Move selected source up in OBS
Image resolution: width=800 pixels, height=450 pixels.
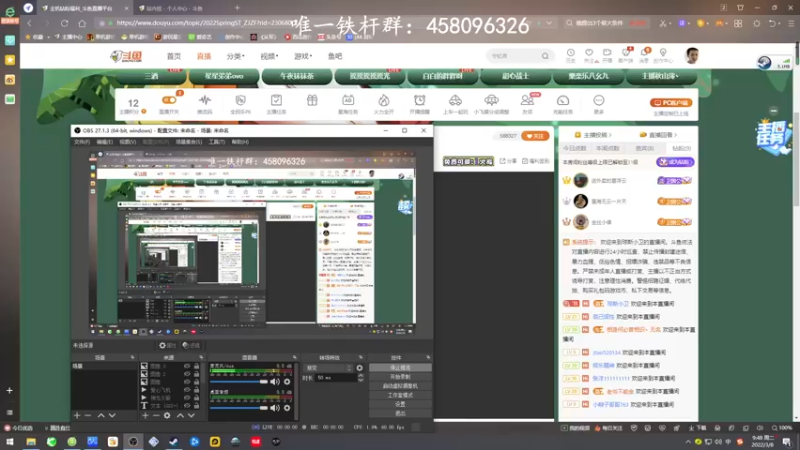click(x=180, y=416)
